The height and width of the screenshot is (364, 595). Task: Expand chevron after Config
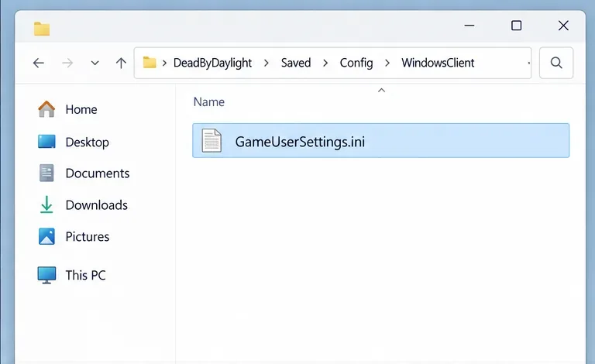387,63
